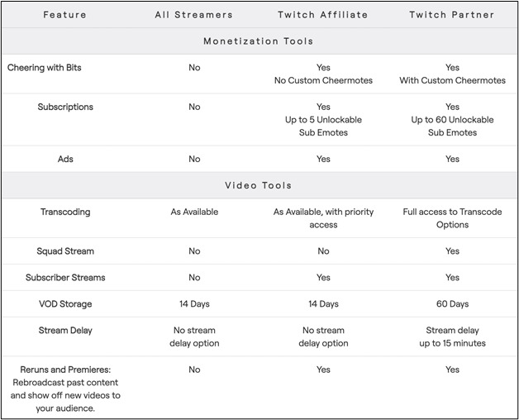Select 'As Available, with priority access' cell
This screenshot has width=519, height=420.
323,218
